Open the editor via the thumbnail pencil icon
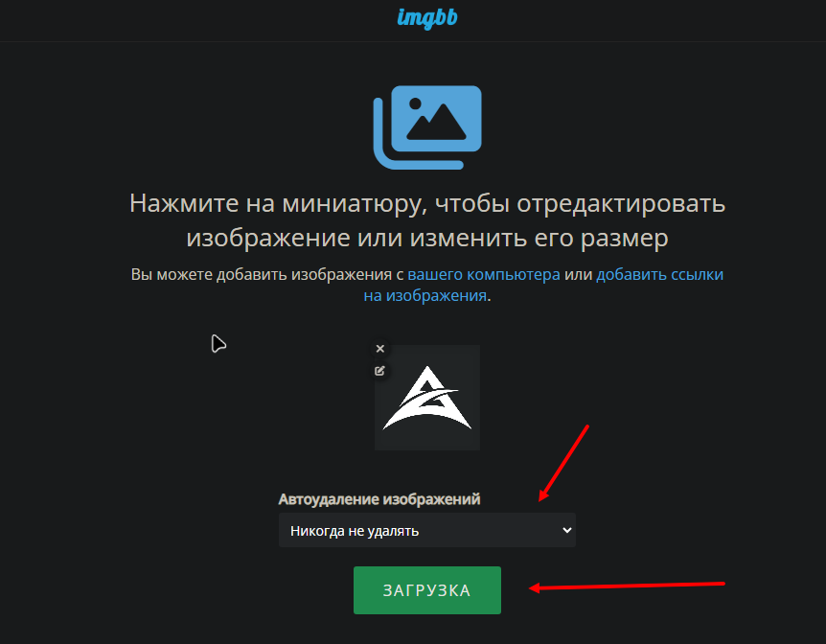 pyautogui.click(x=379, y=371)
